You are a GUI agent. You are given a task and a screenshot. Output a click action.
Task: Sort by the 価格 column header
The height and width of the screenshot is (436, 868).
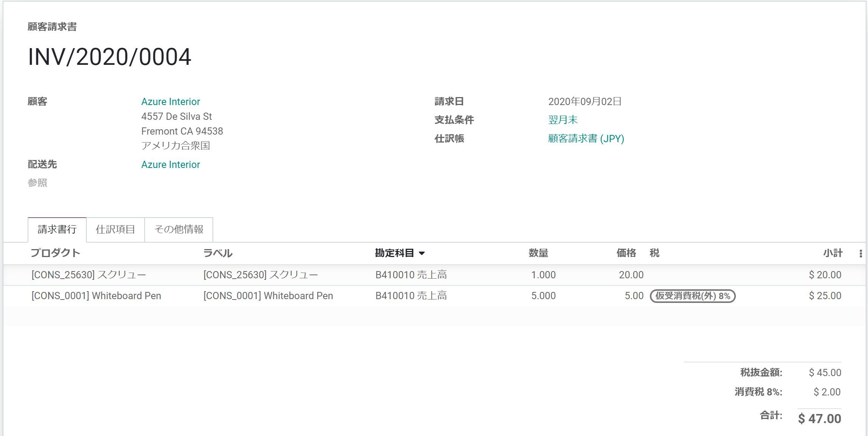point(626,253)
